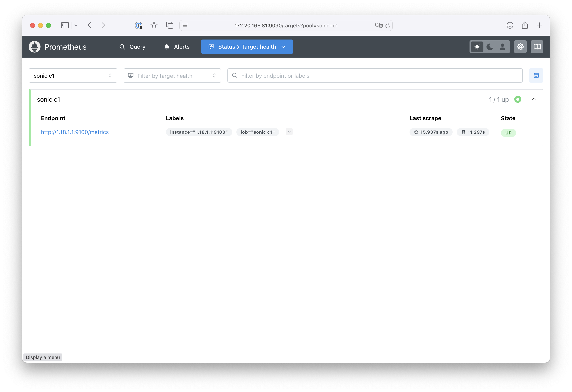Show tab overview icon in Safari
Screen dimensions: 572x392
170,25
